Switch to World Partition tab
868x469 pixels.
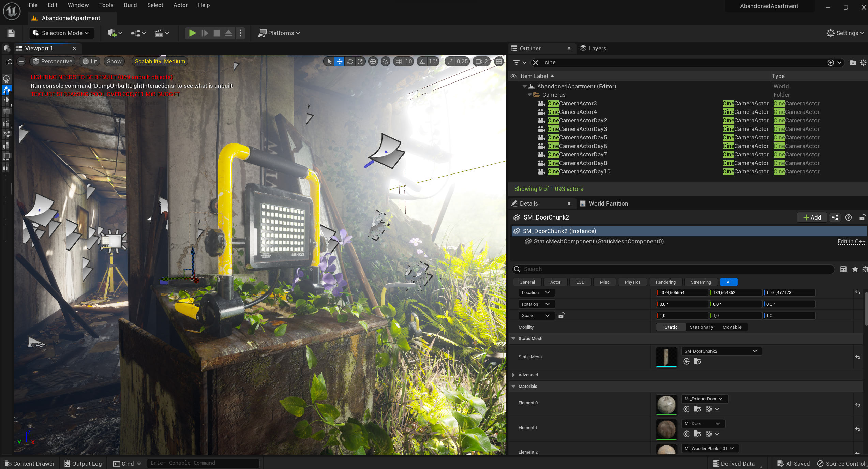tap(608, 203)
